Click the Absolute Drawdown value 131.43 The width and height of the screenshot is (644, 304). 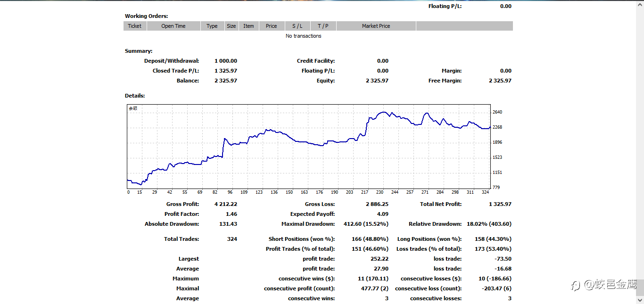pos(228,224)
